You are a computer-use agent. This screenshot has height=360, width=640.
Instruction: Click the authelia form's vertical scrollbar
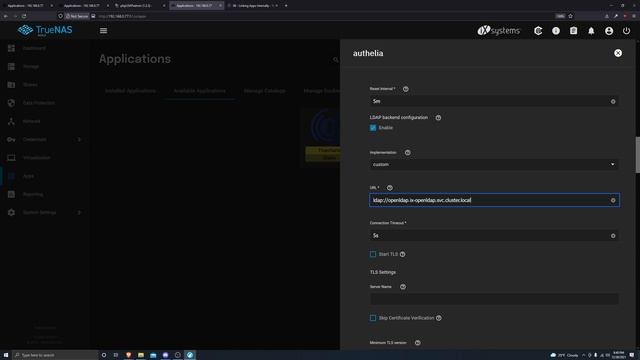point(638,155)
